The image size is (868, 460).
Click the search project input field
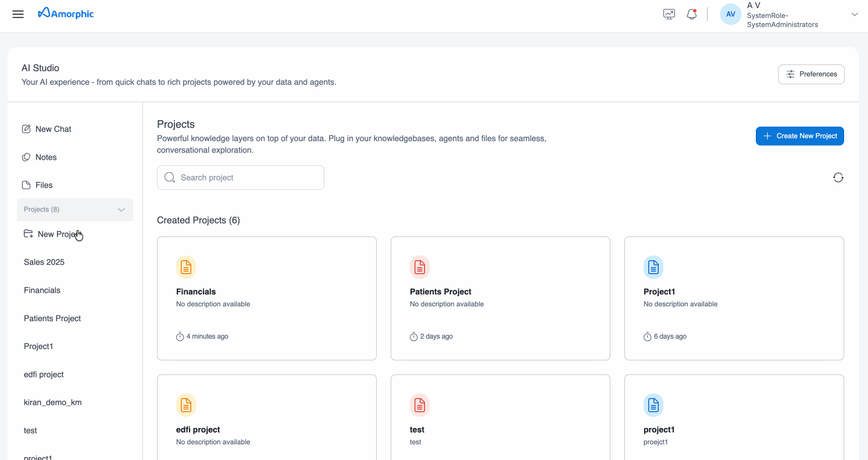point(240,177)
